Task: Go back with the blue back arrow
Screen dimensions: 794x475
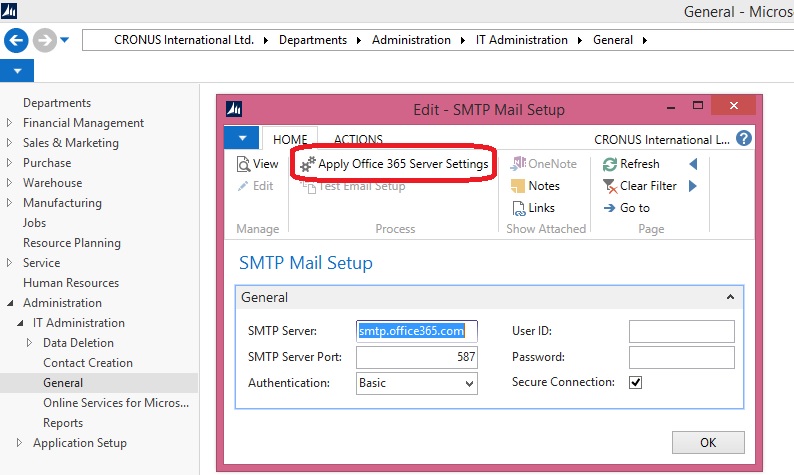Action: point(16,40)
